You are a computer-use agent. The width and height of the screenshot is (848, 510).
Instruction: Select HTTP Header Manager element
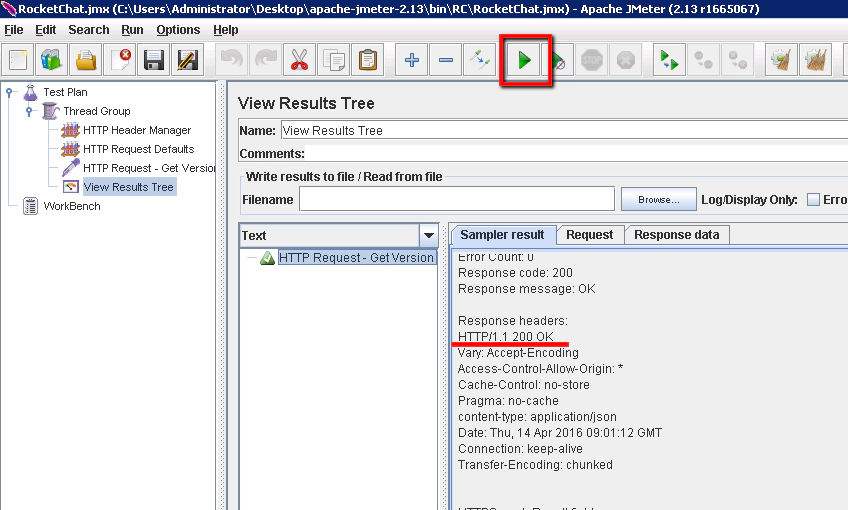tap(137, 130)
